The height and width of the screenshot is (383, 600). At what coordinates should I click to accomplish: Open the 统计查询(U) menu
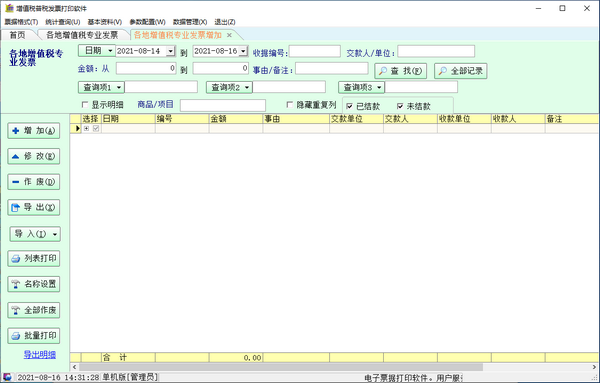point(62,22)
